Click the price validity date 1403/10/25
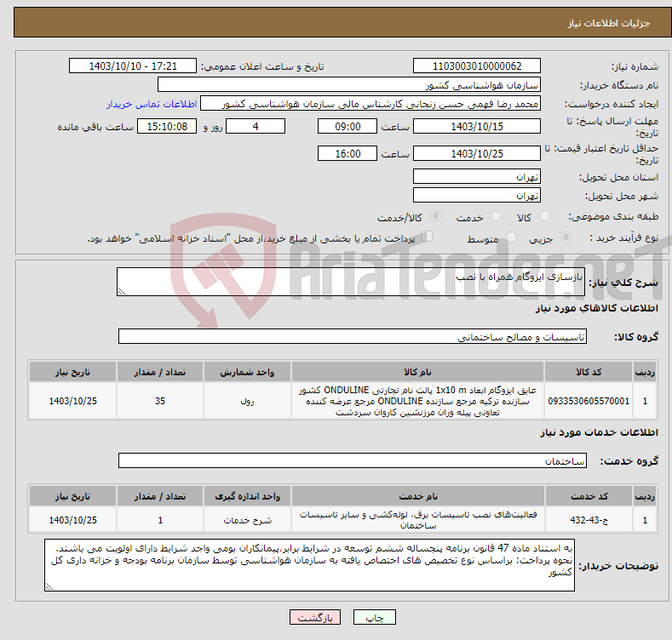The width and height of the screenshot is (672, 640). [x=477, y=153]
